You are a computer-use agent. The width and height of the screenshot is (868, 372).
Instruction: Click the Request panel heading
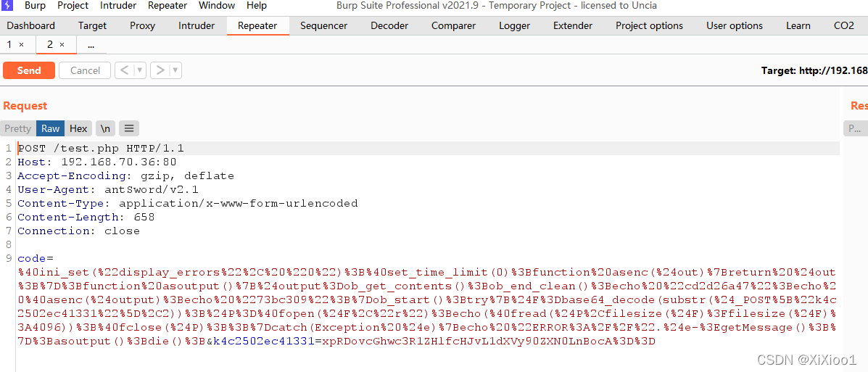25,106
